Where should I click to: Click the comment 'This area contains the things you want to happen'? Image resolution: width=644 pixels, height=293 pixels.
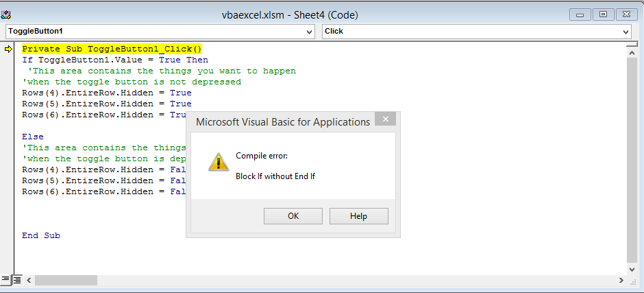click(x=162, y=71)
